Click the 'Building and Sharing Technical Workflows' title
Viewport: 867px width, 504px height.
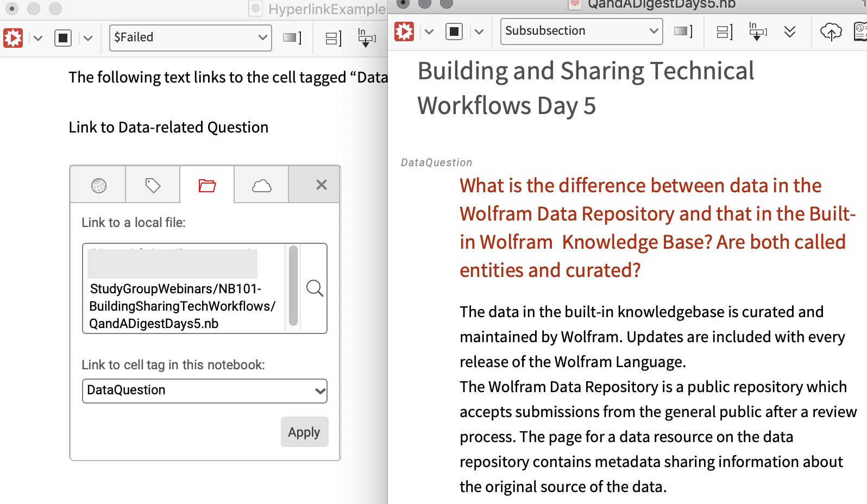[x=586, y=88]
